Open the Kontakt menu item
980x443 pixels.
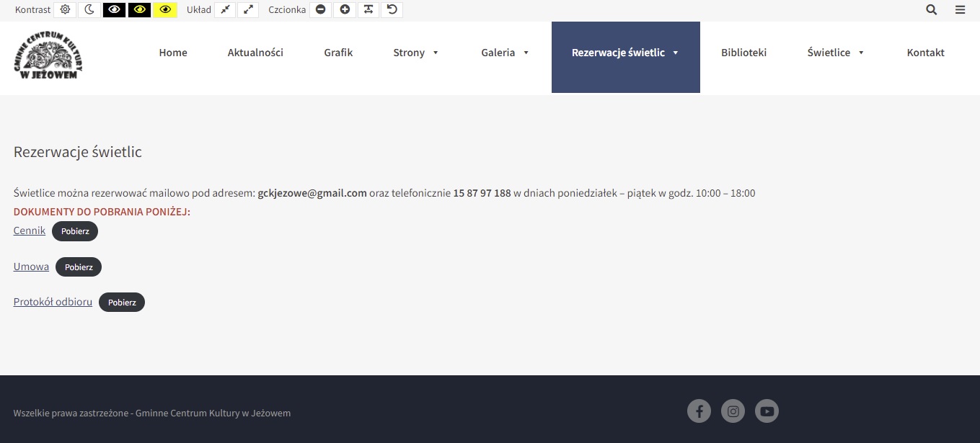click(925, 53)
